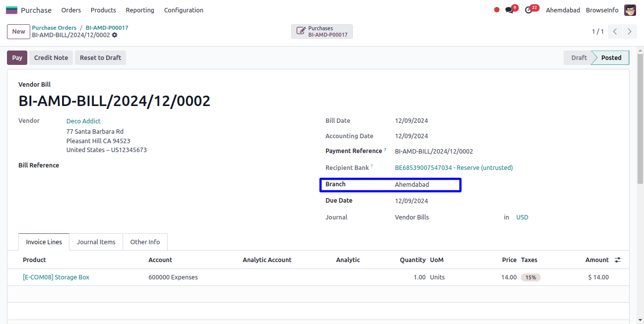Open the Ahemdabad company switcher
The image size is (644, 324).
coord(563,10)
